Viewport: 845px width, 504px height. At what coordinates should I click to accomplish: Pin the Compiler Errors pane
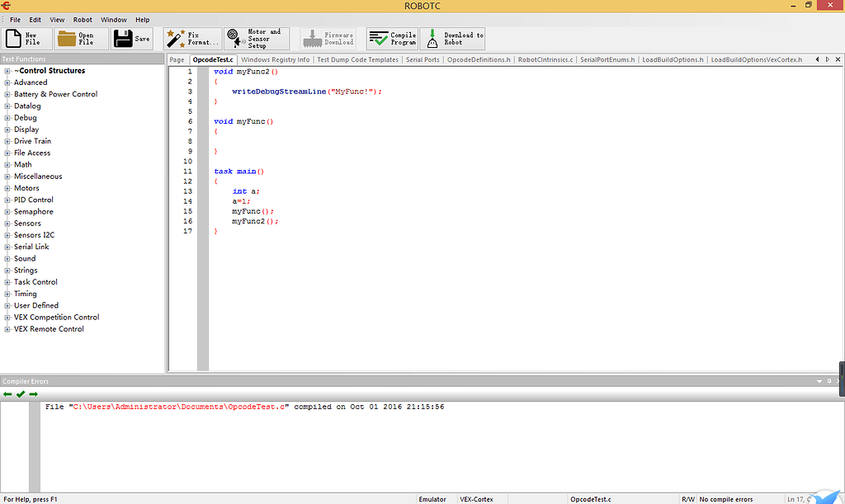pyautogui.click(x=829, y=381)
